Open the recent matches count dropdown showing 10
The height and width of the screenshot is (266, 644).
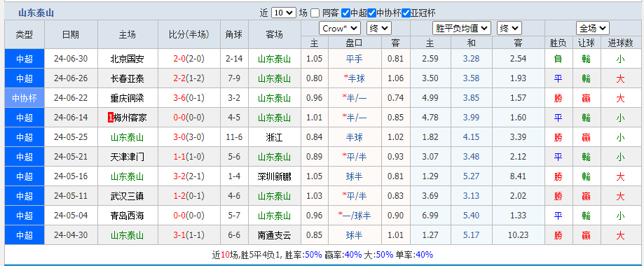283,13
